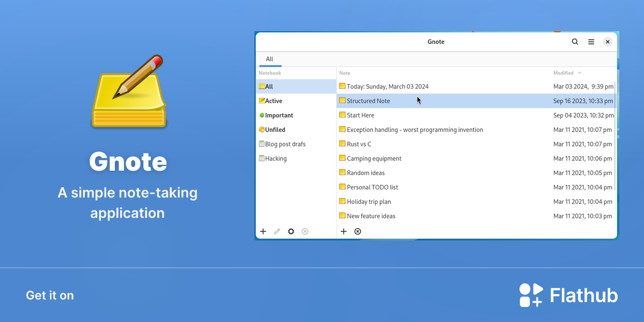
Task: Add a new notebook with plus icon
Action: (x=263, y=231)
